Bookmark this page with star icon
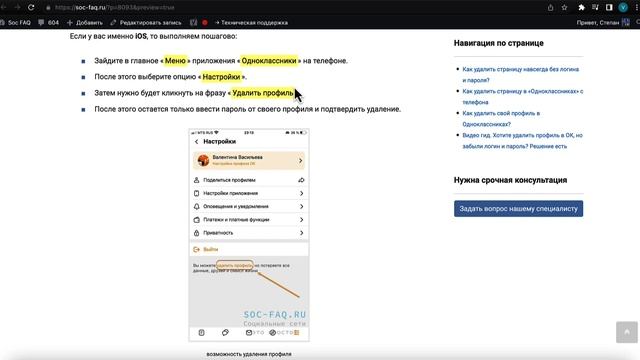 click(x=564, y=8)
